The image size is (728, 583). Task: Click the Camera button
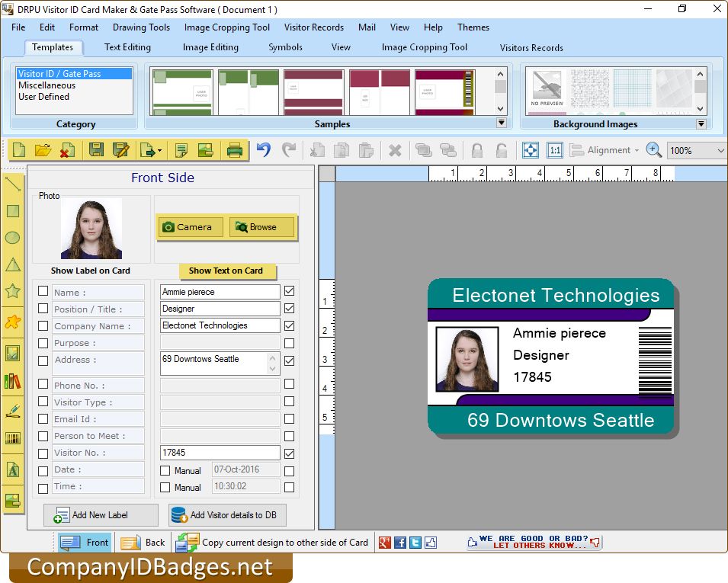point(191,227)
